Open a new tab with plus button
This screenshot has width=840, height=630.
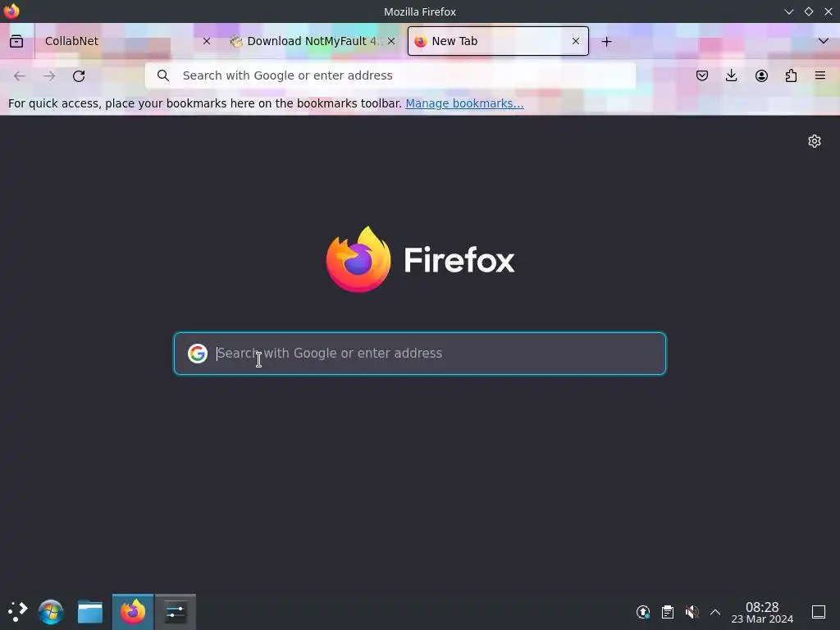point(606,41)
